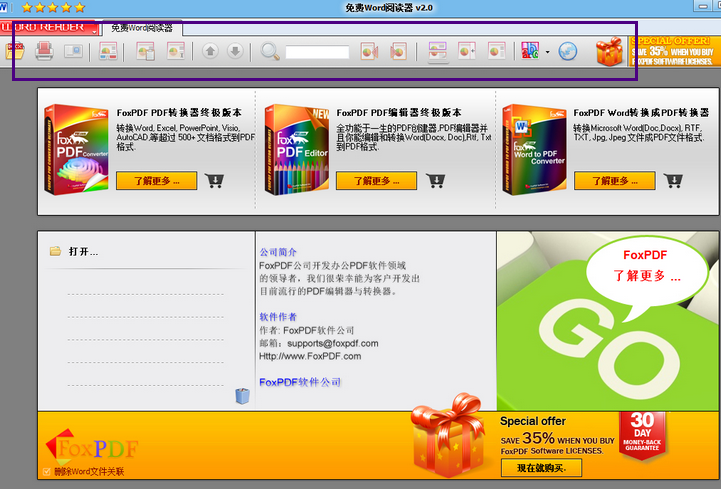Image resolution: width=721 pixels, height=489 pixels.
Task: Open the Special Offer 35% banner
Action: (x=674, y=51)
